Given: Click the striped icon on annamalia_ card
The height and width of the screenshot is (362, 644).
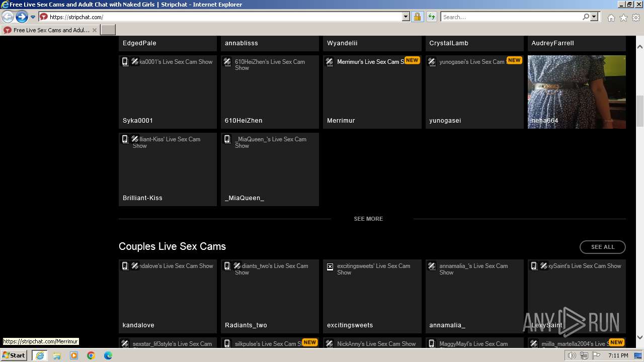Looking at the screenshot, I should [x=432, y=266].
